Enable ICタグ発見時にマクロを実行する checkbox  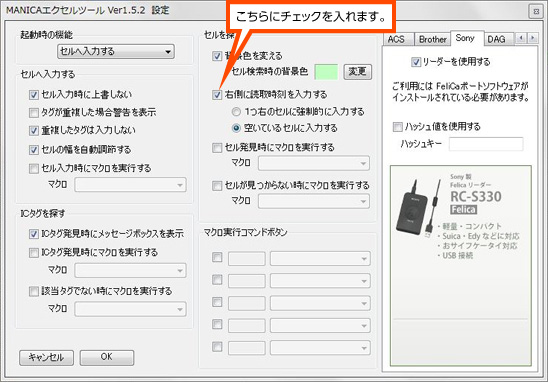(34, 253)
